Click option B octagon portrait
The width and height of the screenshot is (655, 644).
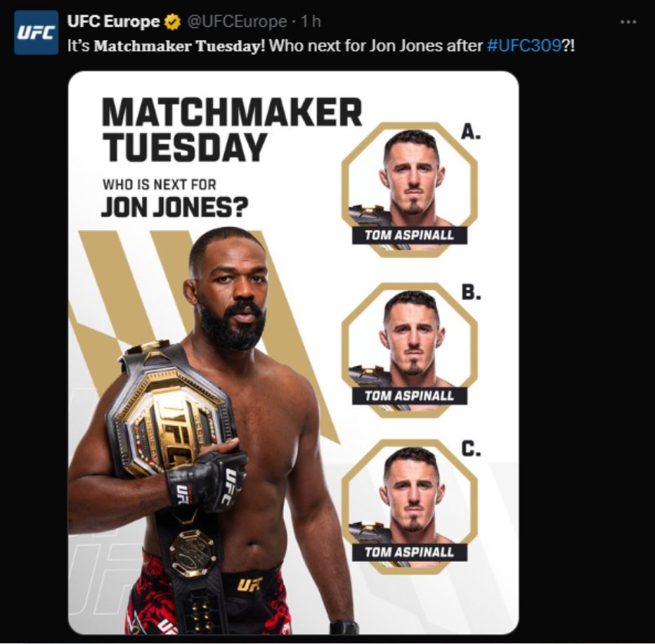pos(409,350)
